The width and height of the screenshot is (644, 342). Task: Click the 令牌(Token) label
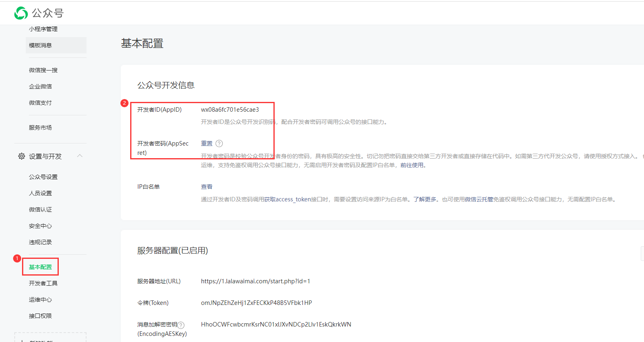tap(153, 303)
